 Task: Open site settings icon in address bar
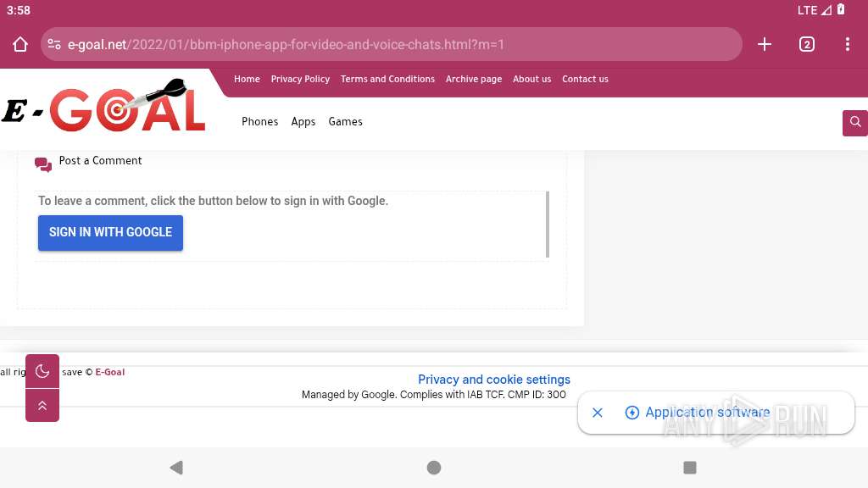click(x=54, y=44)
